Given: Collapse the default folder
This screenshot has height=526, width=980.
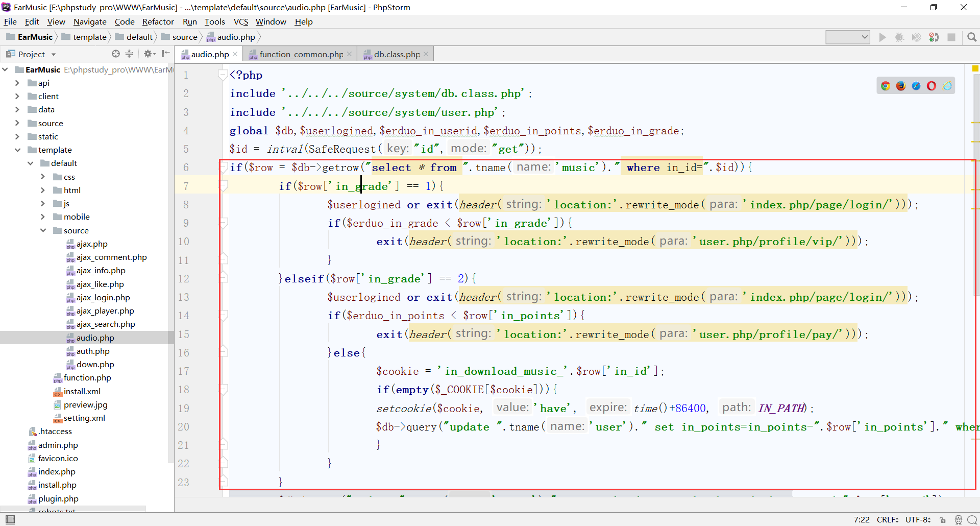Looking at the screenshot, I should (30, 163).
